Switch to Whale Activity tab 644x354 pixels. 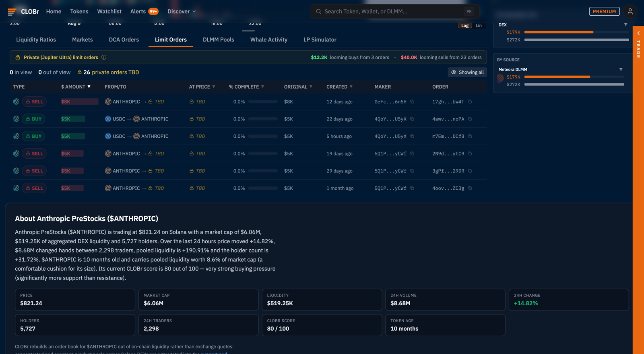pyautogui.click(x=269, y=39)
